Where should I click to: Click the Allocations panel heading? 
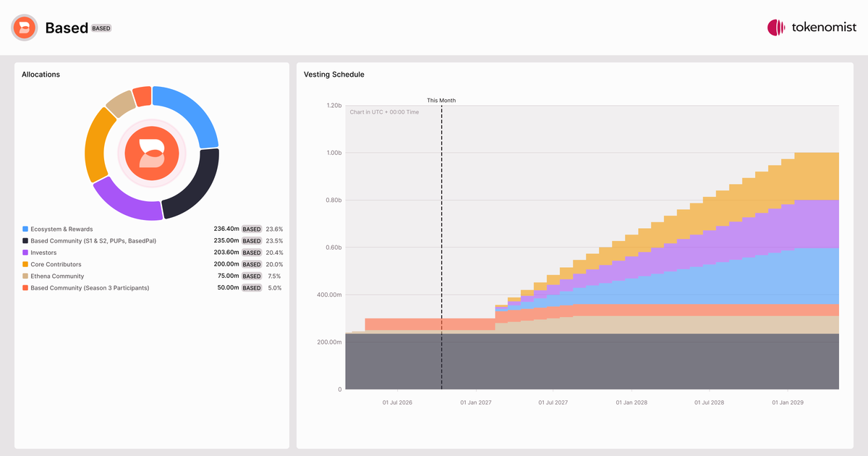(41, 75)
